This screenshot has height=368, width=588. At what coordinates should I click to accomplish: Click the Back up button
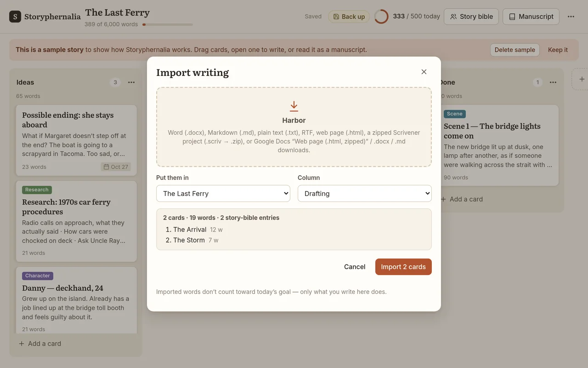349,17
